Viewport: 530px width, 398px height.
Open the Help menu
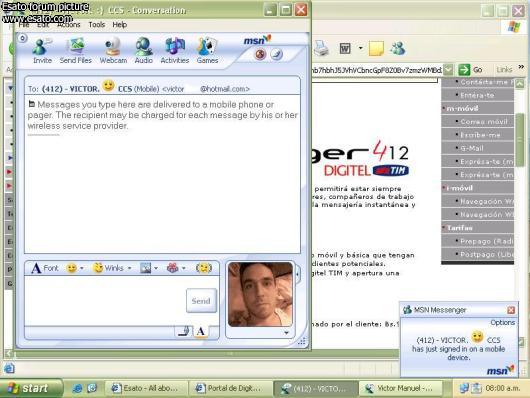[120, 25]
